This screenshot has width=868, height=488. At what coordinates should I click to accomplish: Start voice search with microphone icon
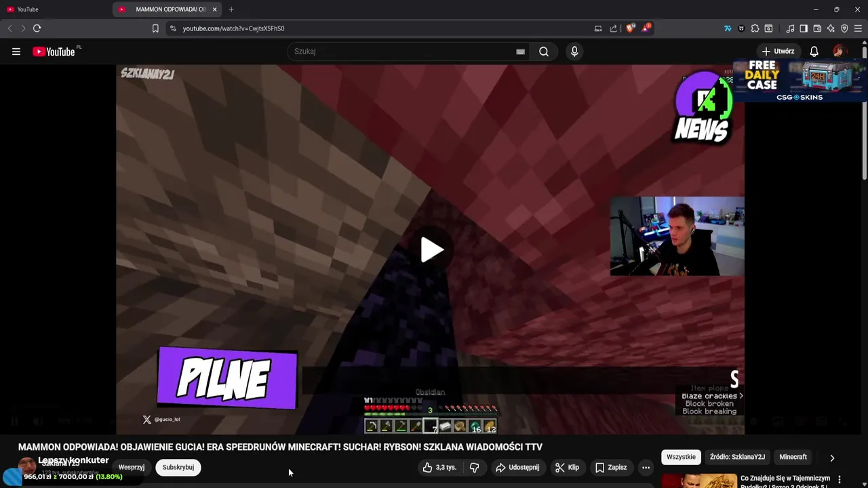(x=574, y=52)
